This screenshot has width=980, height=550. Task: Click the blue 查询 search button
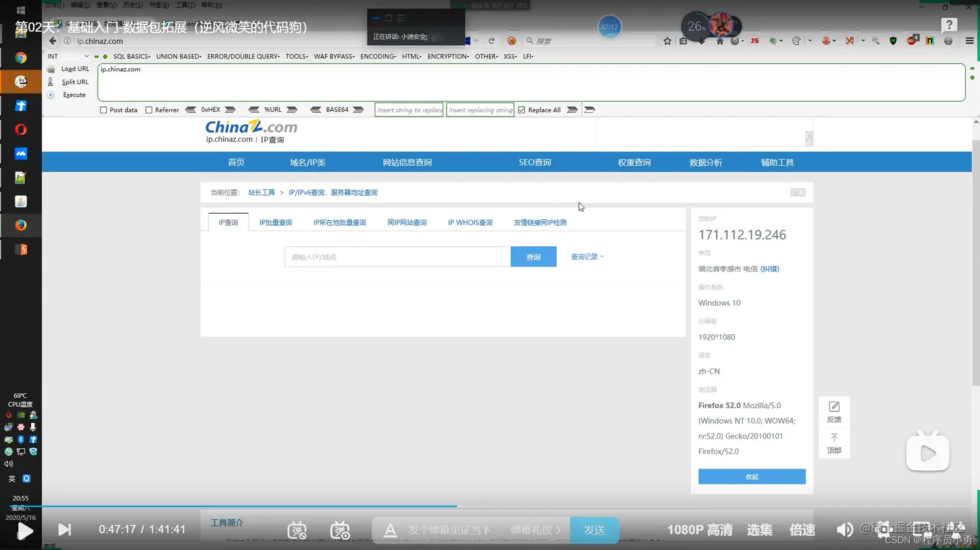pos(533,257)
